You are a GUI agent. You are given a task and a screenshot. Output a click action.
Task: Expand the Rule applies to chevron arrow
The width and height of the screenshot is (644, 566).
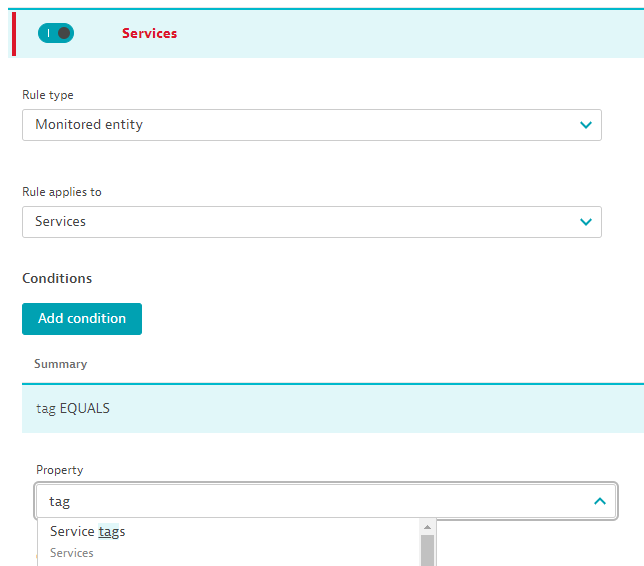click(x=586, y=221)
